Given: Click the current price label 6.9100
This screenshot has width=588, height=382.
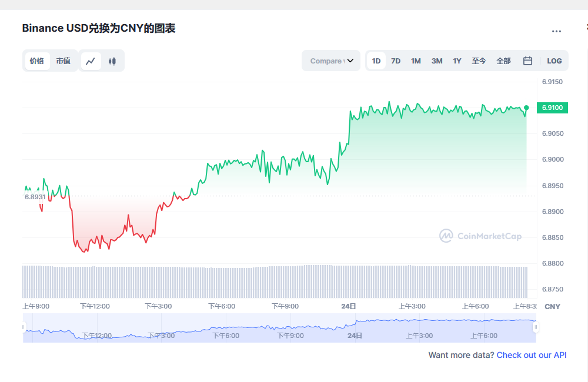Looking at the screenshot, I should 552,108.
